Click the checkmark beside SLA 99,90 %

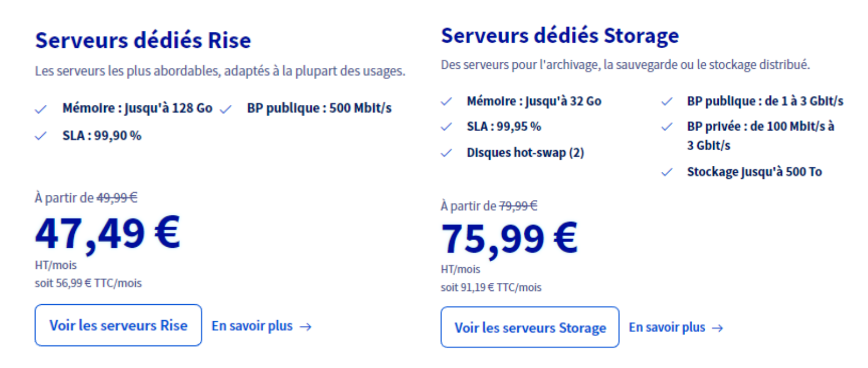pos(41,136)
